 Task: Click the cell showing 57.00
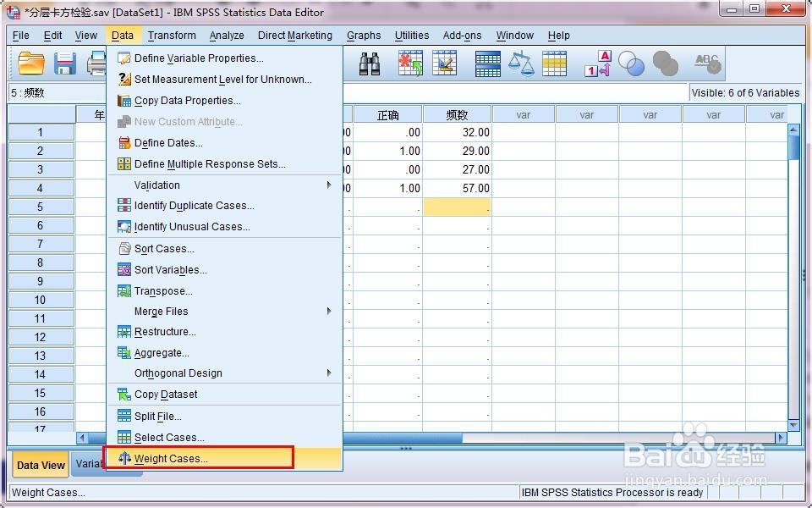pos(458,188)
